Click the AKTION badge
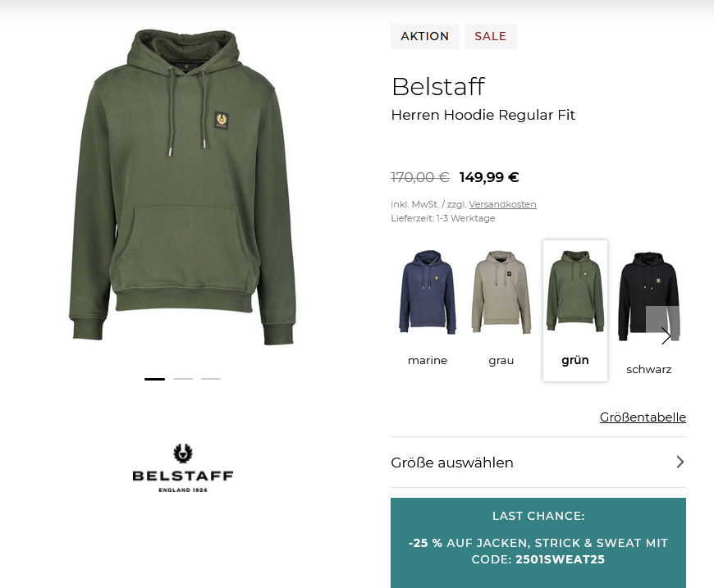The width and height of the screenshot is (714, 588). point(425,36)
